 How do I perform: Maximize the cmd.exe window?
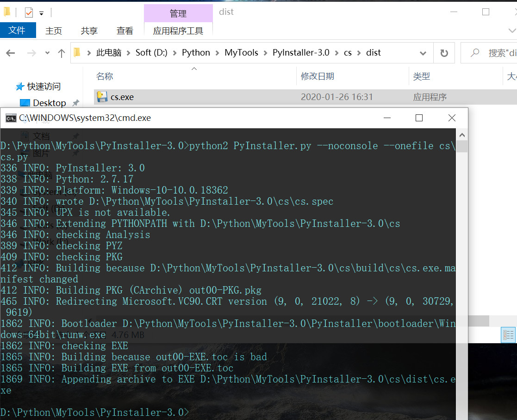pyautogui.click(x=419, y=118)
